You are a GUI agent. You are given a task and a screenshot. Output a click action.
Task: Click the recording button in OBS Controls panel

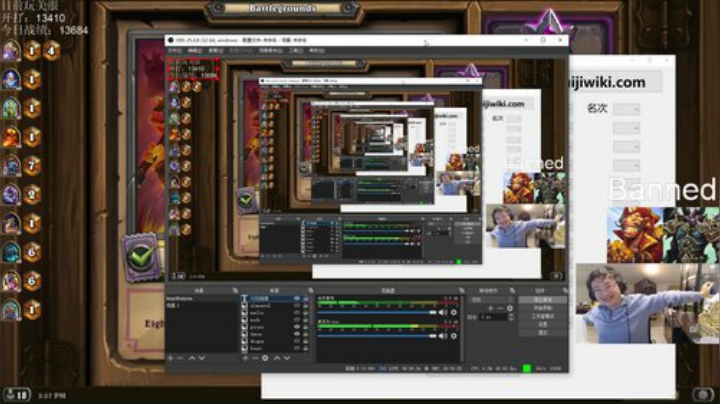point(543,308)
